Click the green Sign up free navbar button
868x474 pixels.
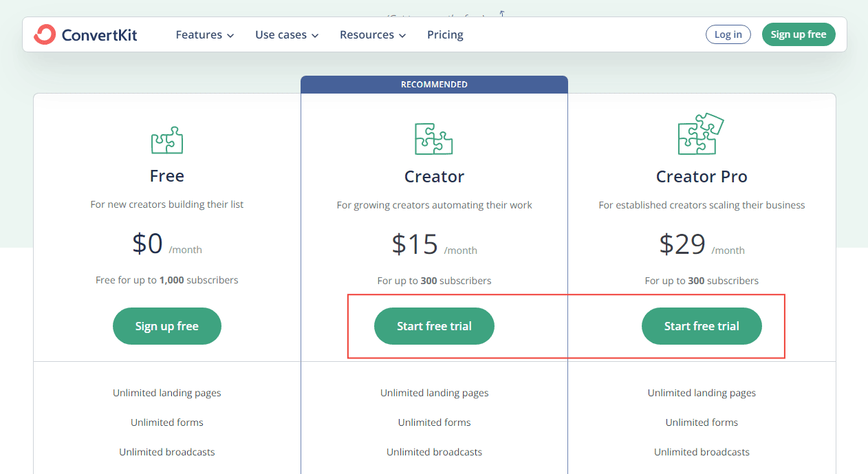pyautogui.click(x=799, y=34)
